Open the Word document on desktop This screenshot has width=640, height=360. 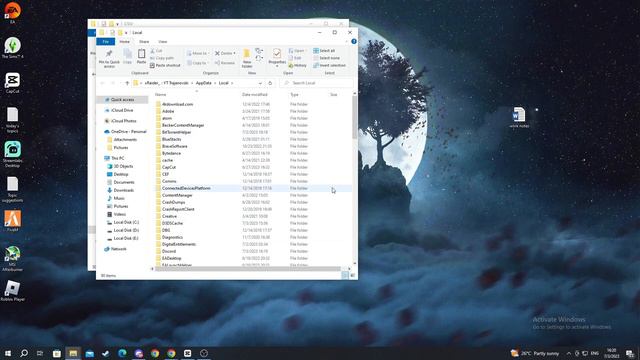pyautogui.click(x=519, y=118)
